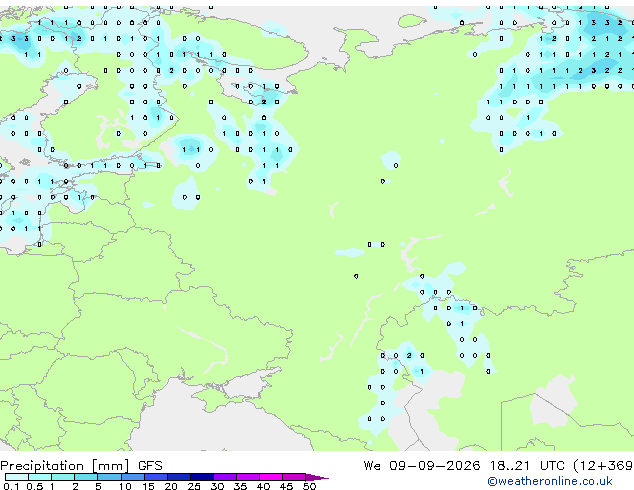Pick the 25–30 mm dark navy legend box
The width and height of the screenshot is (634, 490).
tap(202, 477)
